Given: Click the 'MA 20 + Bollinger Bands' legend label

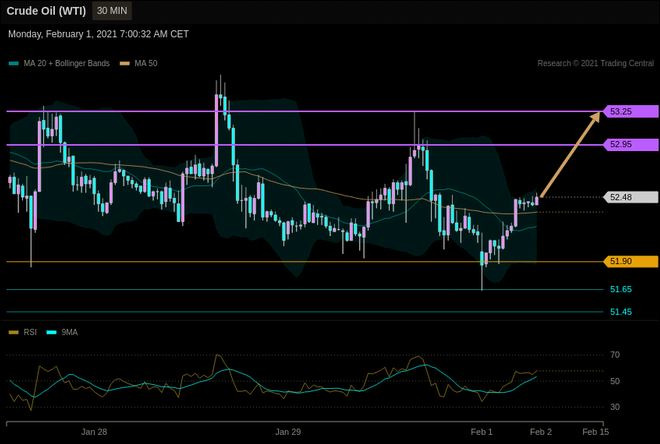Looking at the screenshot, I should 67,64.
